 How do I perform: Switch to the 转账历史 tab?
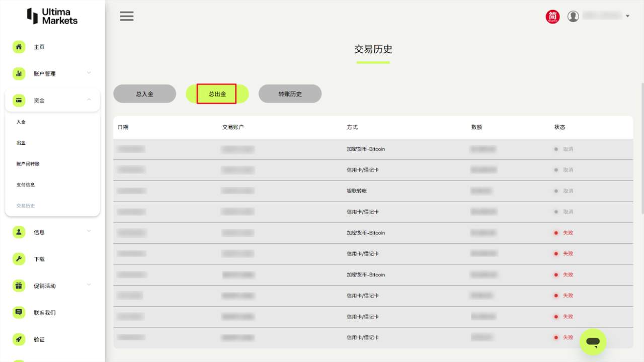pyautogui.click(x=290, y=94)
